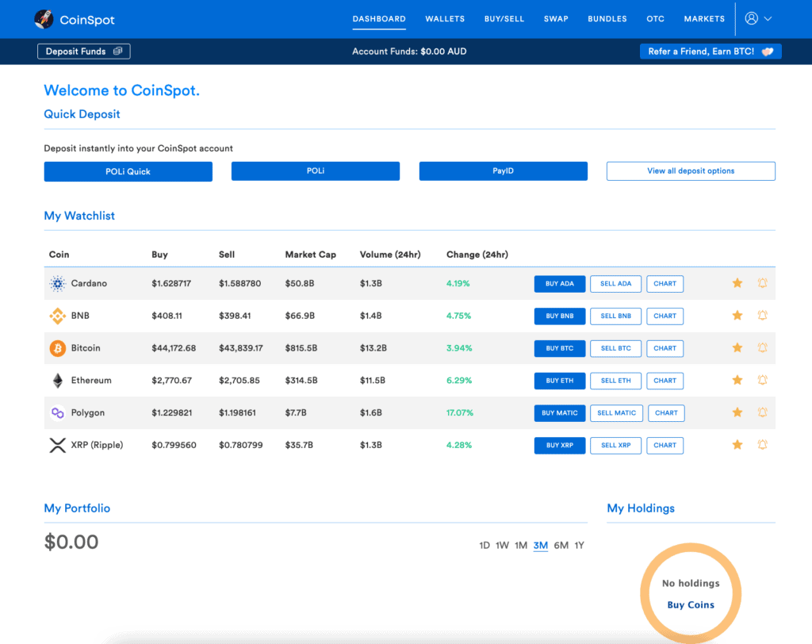
Task: Open the Ethereum CHART
Action: point(665,381)
